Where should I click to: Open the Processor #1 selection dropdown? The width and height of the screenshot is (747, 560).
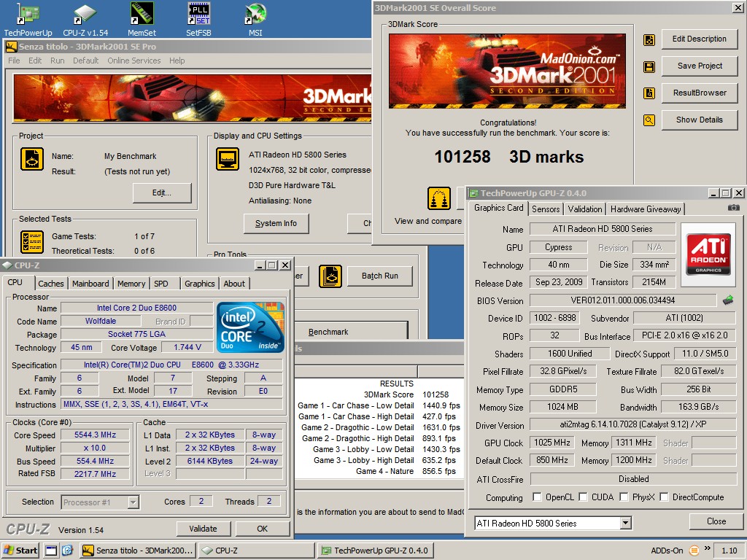click(133, 502)
